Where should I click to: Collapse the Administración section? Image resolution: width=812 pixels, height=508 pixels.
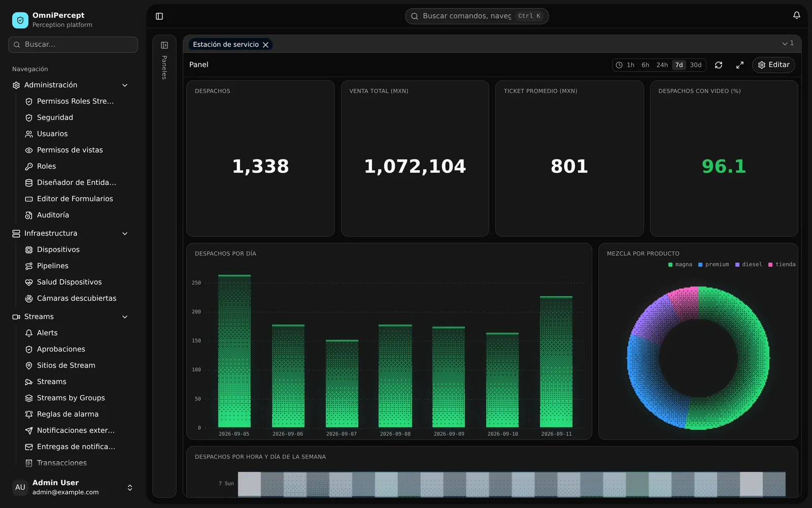[125, 85]
